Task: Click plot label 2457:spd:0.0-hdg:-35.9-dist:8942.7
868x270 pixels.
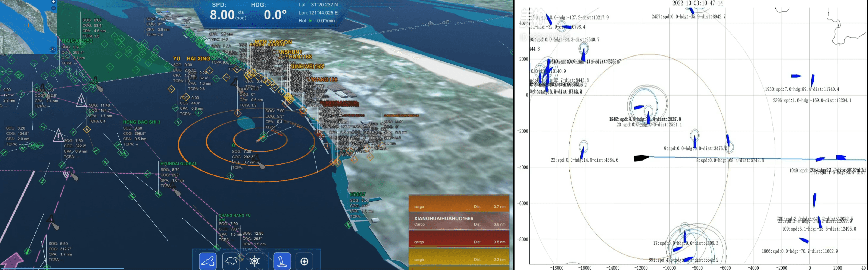Action: (x=689, y=16)
